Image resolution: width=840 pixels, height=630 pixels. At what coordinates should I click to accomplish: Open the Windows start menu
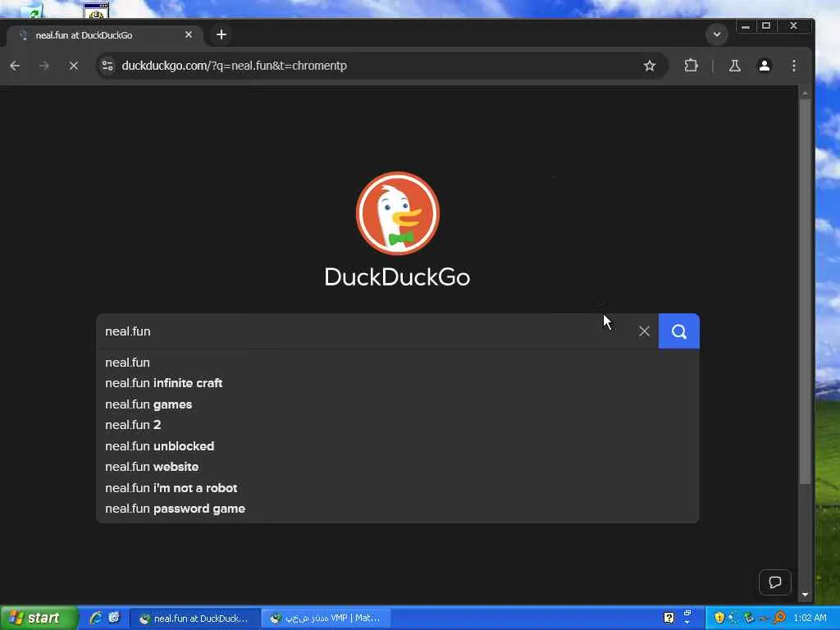[39, 619]
